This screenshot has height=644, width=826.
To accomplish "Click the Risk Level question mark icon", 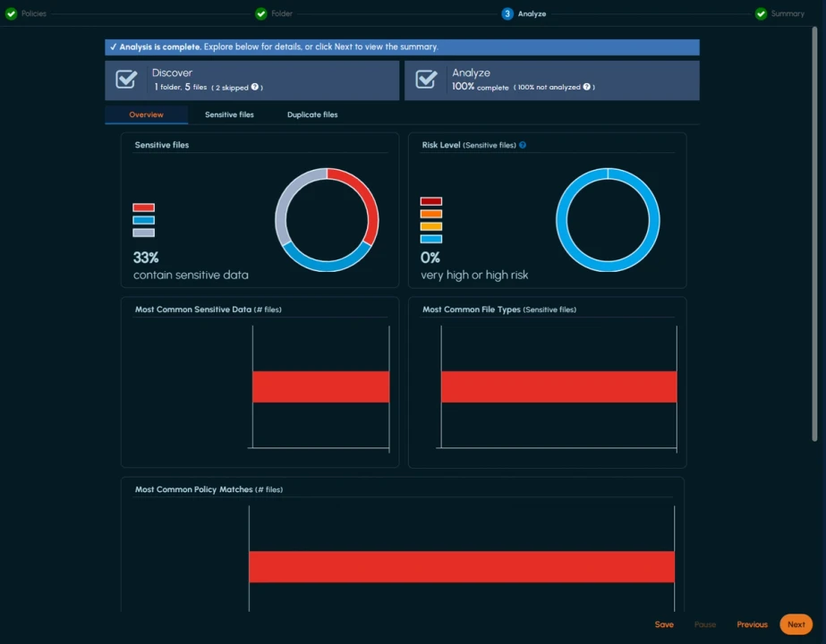I will point(523,144).
